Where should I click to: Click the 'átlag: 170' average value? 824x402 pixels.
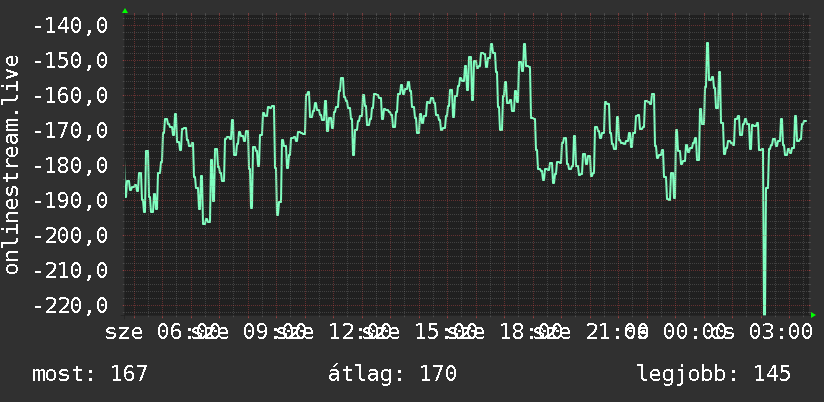(392, 374)
